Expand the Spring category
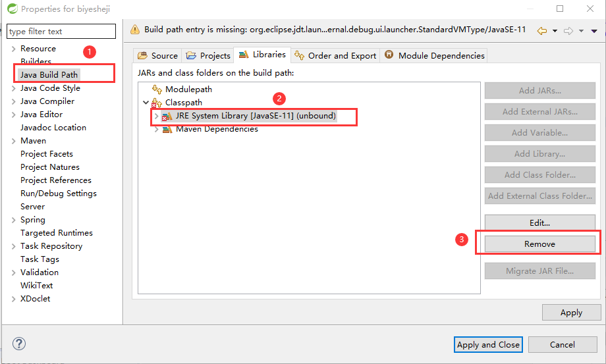 click(14, 220)
